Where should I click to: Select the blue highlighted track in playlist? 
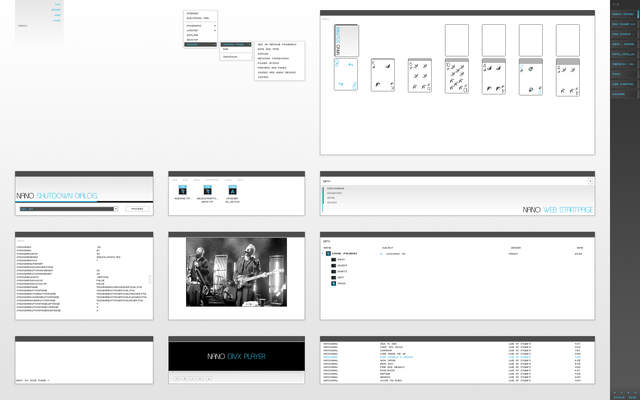[x=451, y=357]
